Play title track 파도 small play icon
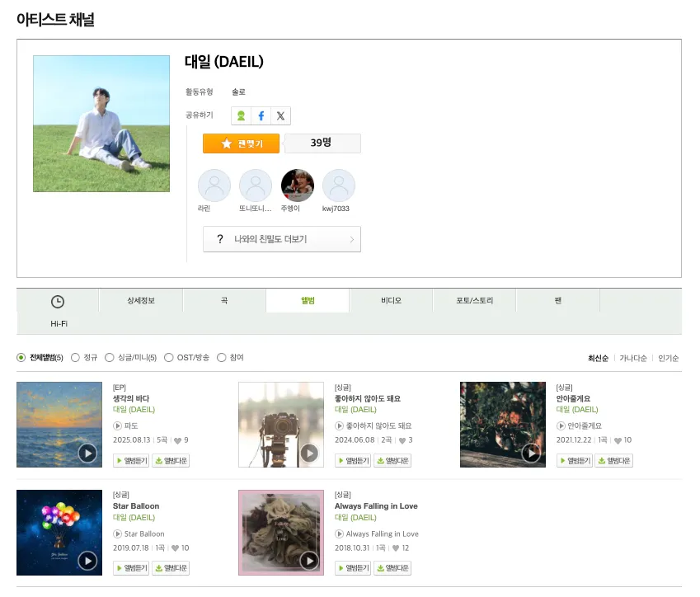The image size is (700, 597). click(118, 426)
